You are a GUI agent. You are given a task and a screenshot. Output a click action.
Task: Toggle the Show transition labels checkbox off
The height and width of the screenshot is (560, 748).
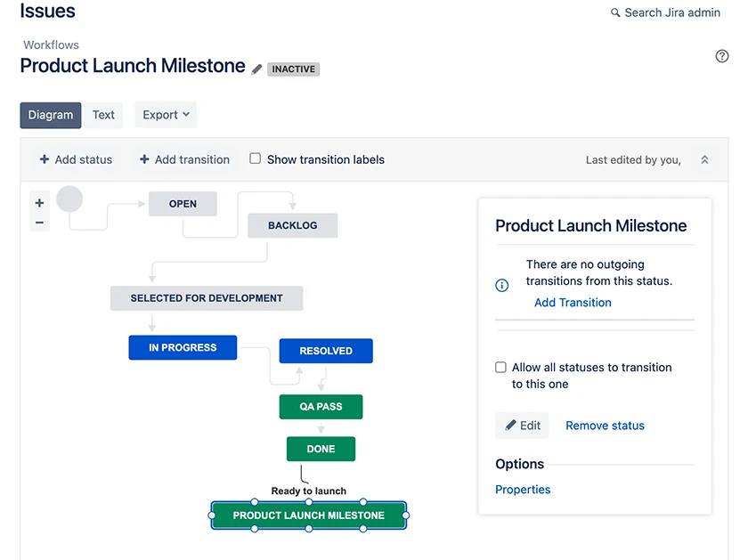255,159
